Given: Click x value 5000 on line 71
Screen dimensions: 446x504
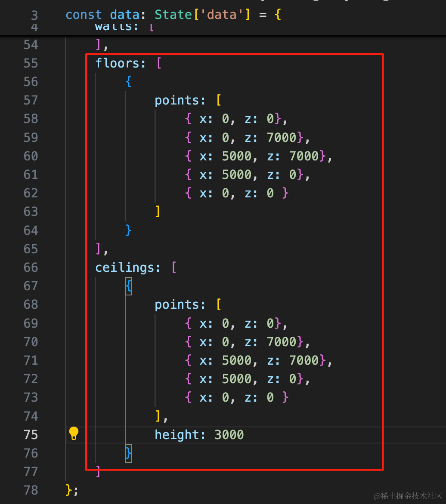Looking at the screenshot, I should tap(237, 360).
